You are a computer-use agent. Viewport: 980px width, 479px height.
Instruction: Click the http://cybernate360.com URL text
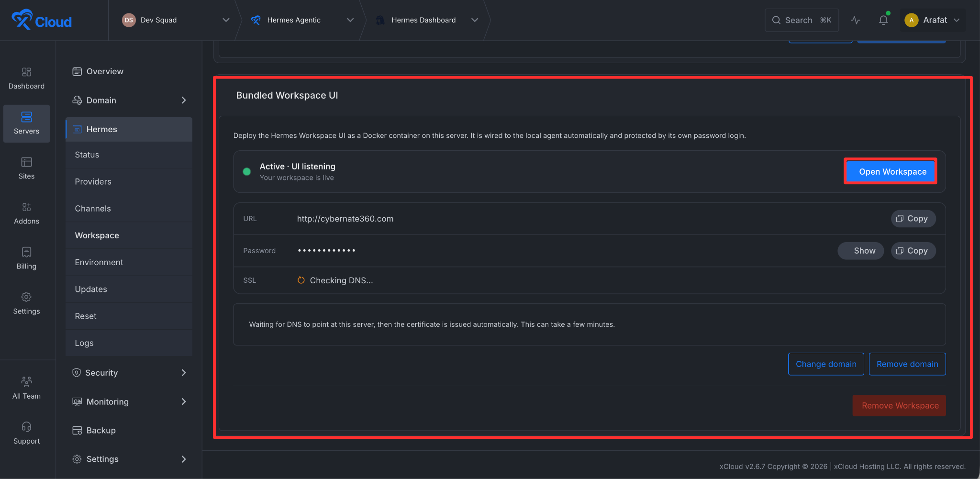click(x=345, y=218)
